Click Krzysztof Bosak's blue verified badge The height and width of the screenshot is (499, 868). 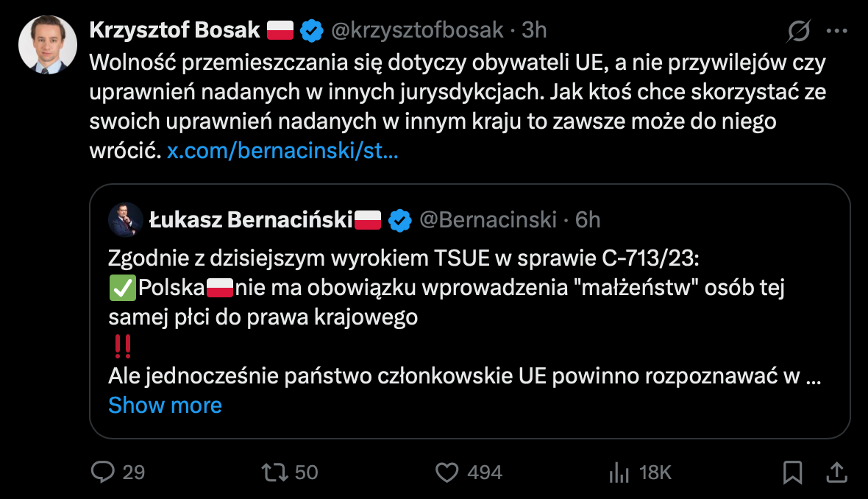click(312, 29)
